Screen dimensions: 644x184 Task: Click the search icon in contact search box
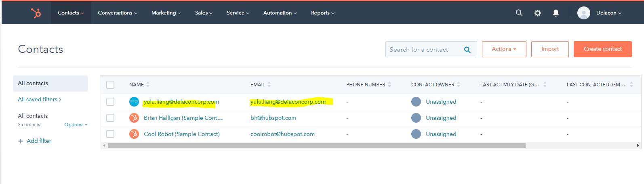tap(467, 50)
